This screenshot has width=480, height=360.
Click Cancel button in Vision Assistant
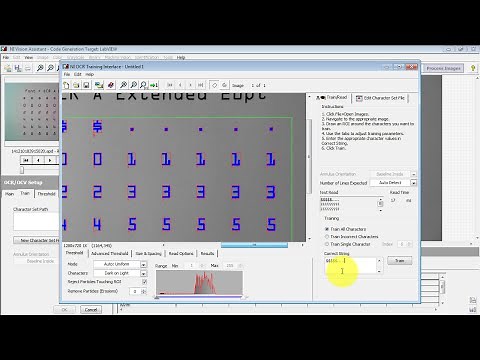click(91, 310)
